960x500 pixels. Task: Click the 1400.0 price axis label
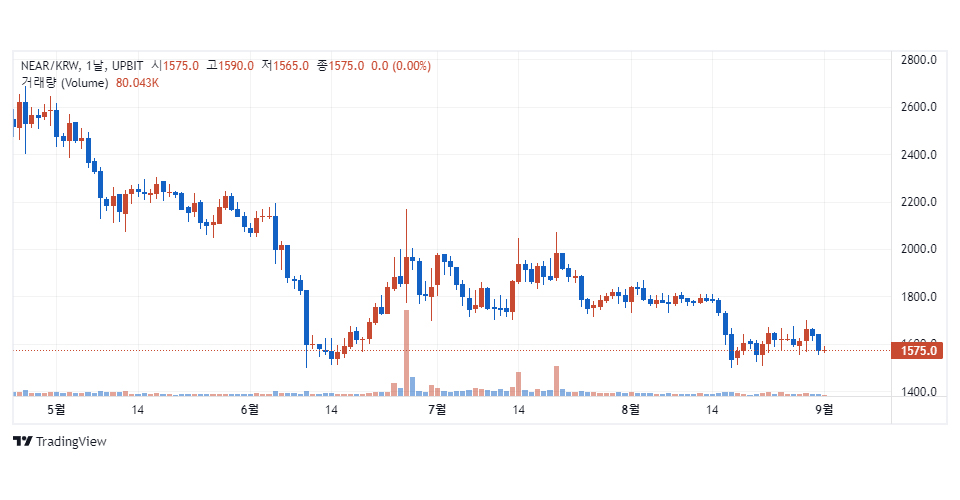[917, 392]
